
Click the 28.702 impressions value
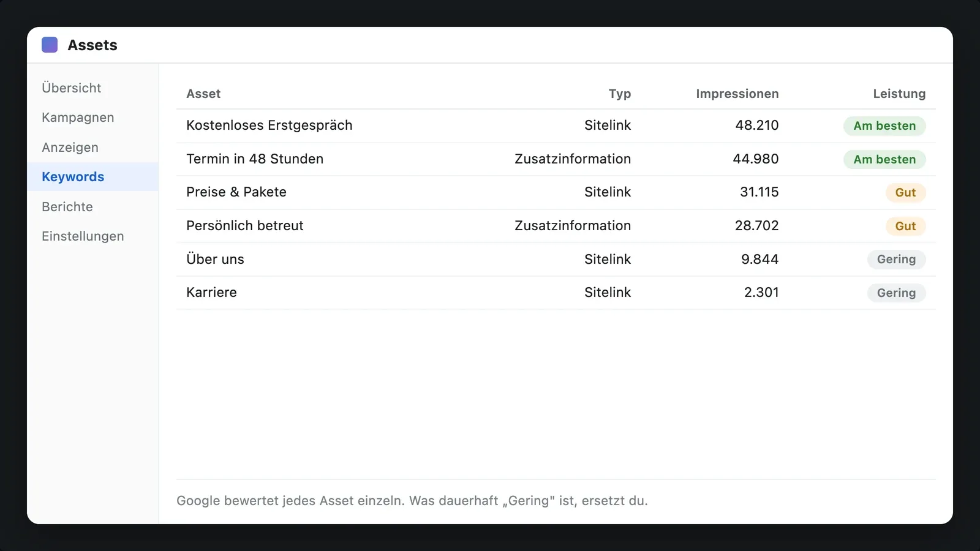(757, 226)
